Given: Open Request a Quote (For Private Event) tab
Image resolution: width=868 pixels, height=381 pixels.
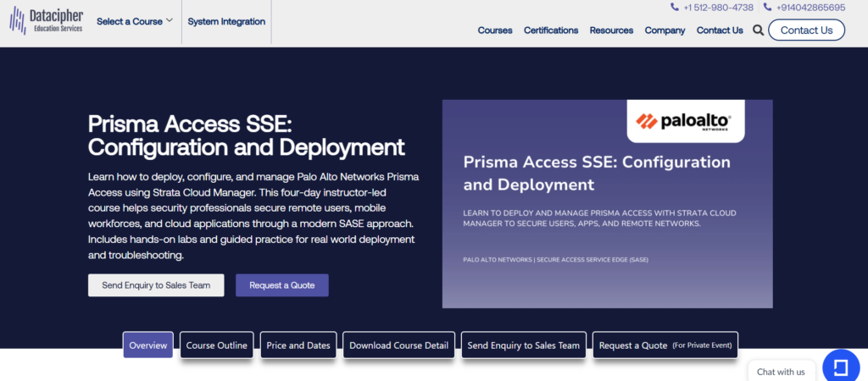Looking at the screenshot, I should coord(665,345).
